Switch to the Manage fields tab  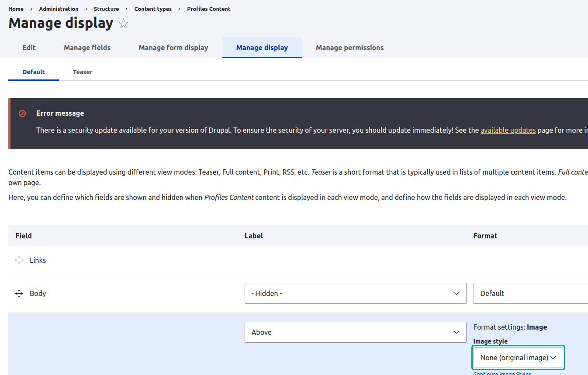(87, 48)
